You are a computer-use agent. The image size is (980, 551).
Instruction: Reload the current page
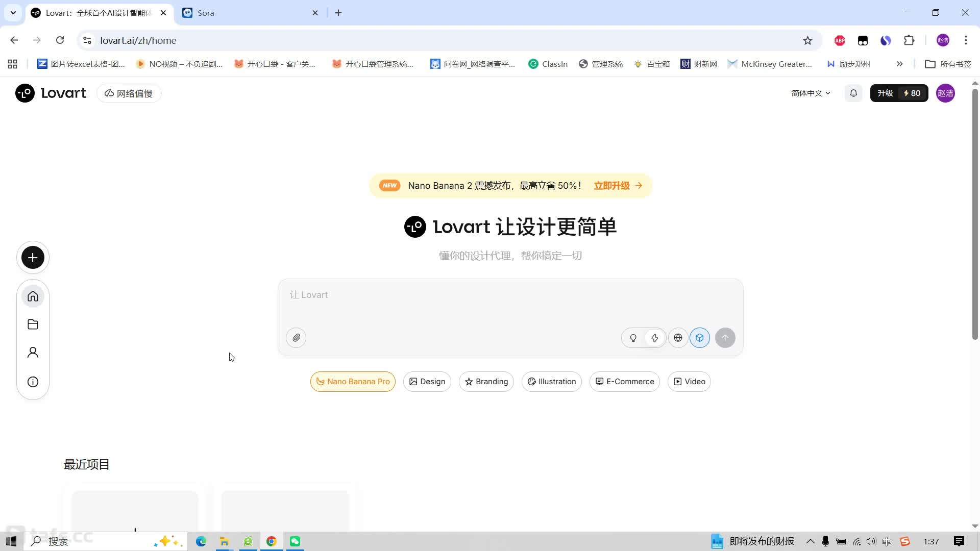pyautogui.click(x=60, y=40)
